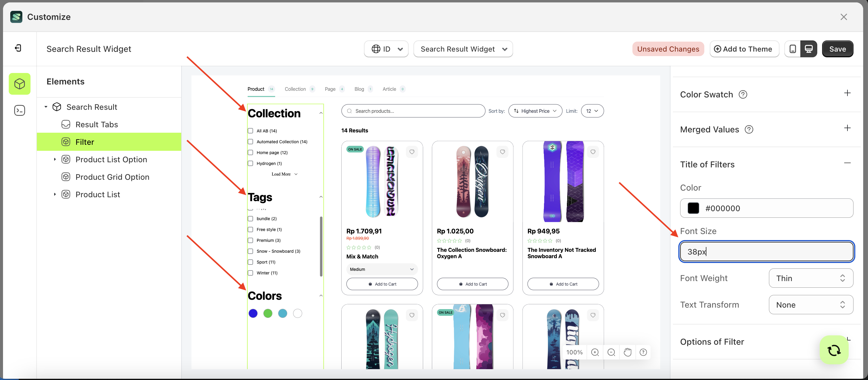Open the console panel icon below Elements
Image resolution: width=868 pixels, height=380 pixels.
coord(20,110)
